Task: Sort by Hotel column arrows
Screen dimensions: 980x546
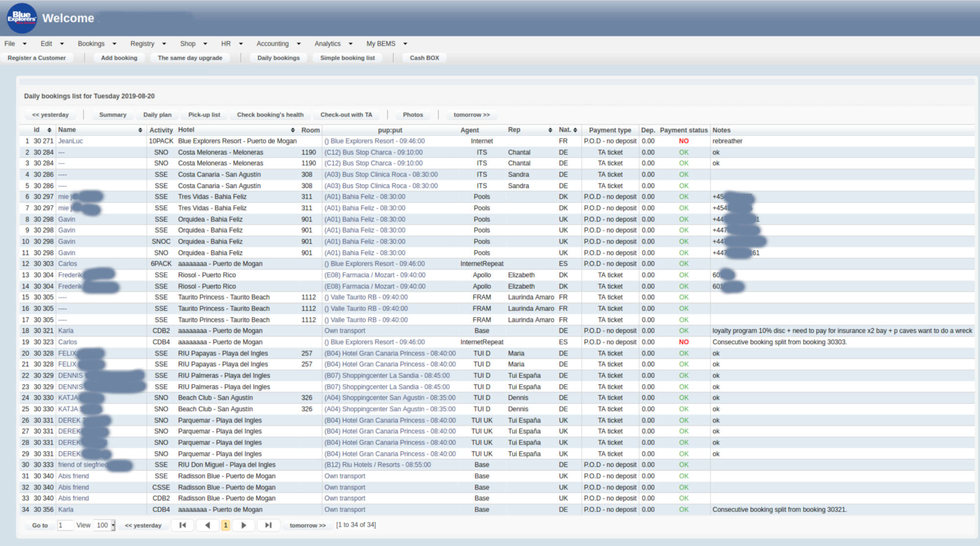Action: pyautogui.click(x=293, y=130)
